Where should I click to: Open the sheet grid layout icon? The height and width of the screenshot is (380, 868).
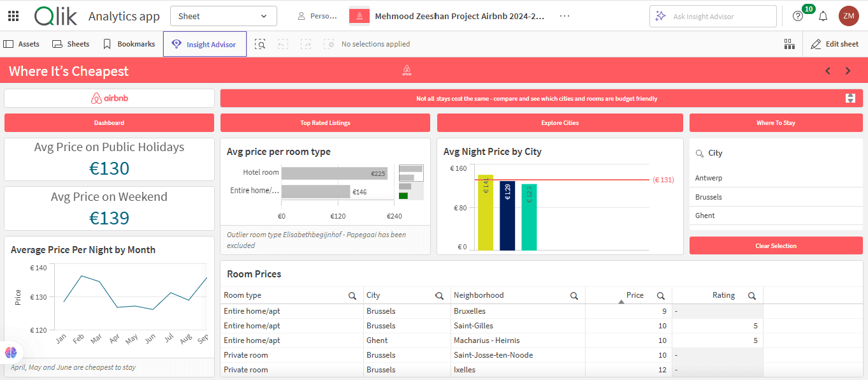789,44
